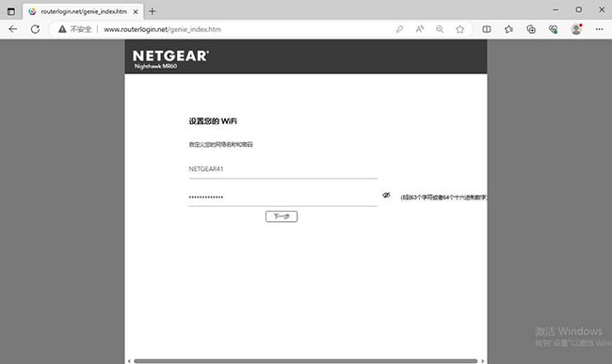Close the routerlogin.net tab
This screenshot has height=364, width=612.
(x=136, y=11)
